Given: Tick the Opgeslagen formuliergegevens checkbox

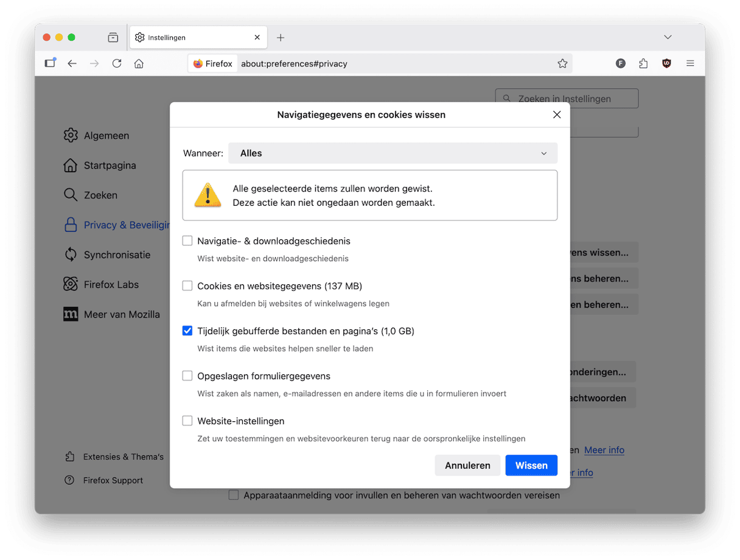Looking at the screenshot, I should point(187,376).
